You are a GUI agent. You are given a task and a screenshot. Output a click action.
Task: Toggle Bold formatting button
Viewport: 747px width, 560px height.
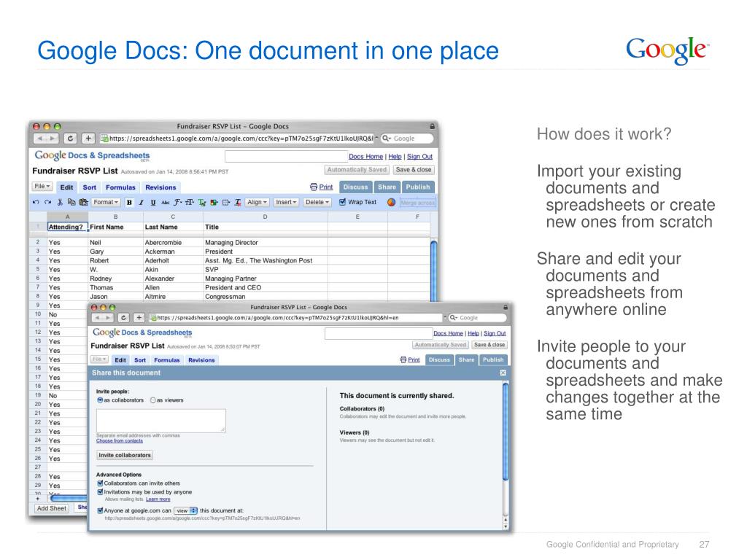coord(129,203)
